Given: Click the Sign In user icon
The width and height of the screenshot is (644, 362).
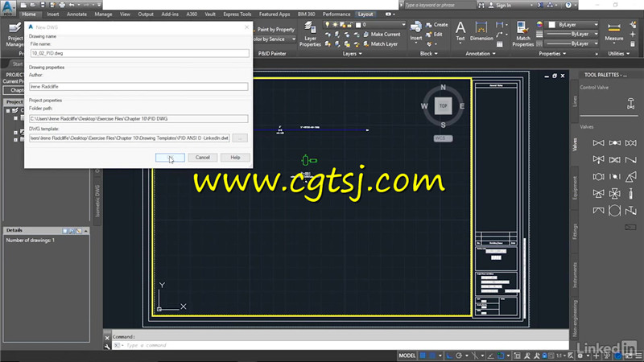Looking at the screenshot, I should pyautogui.click(x=491, y=5).
